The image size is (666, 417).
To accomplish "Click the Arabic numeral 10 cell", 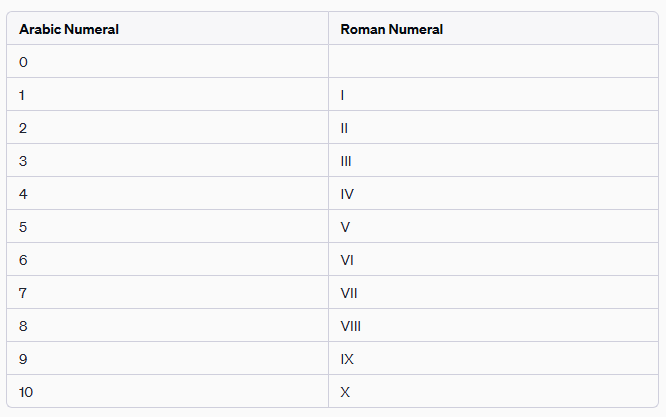I will click(27, 392).
